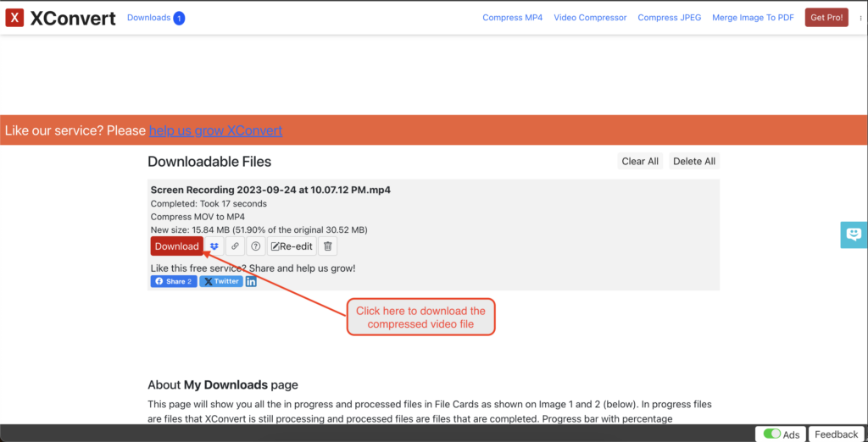Click 'About My Downloads page' heading
The image size is (868, 442).
pyautogui.click(x=223, y=384)
